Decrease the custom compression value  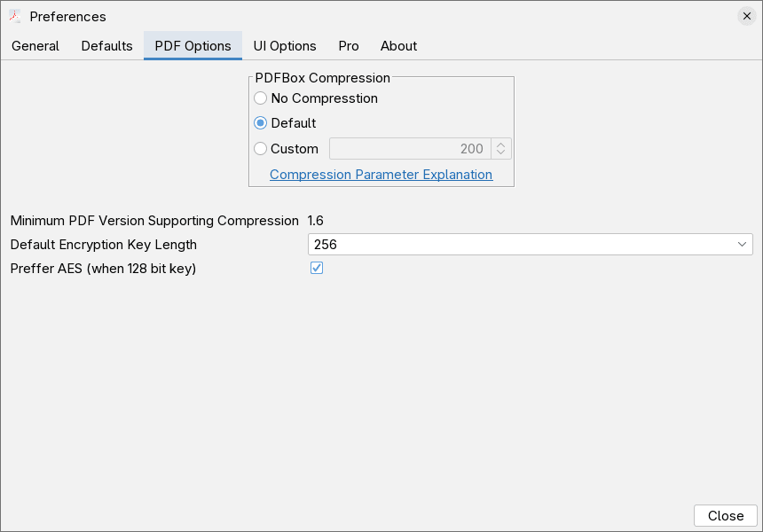502,153
